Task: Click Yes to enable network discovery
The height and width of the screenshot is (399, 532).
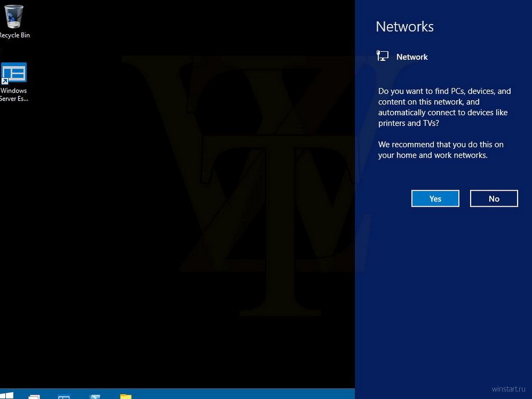Action: point(435,199)
